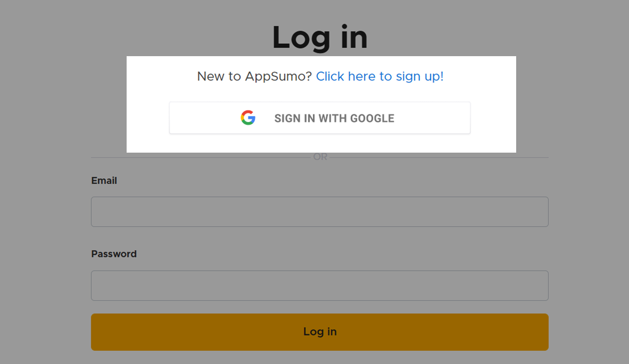Click the right end of the Password box
The image size is (629, 364).
tap(536, 285)
